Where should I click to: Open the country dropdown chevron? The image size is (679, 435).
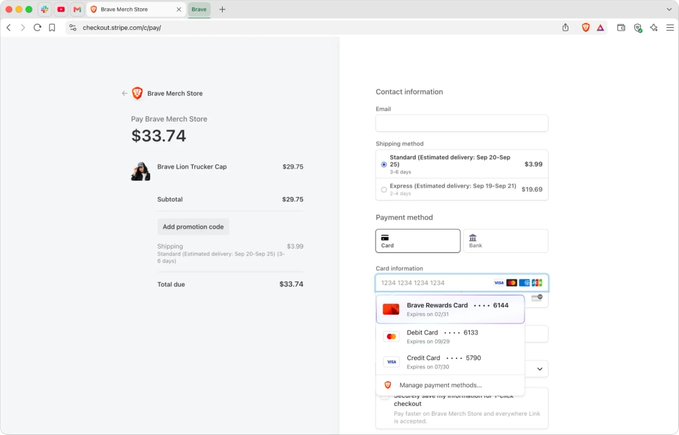click(x=540, y=369)
